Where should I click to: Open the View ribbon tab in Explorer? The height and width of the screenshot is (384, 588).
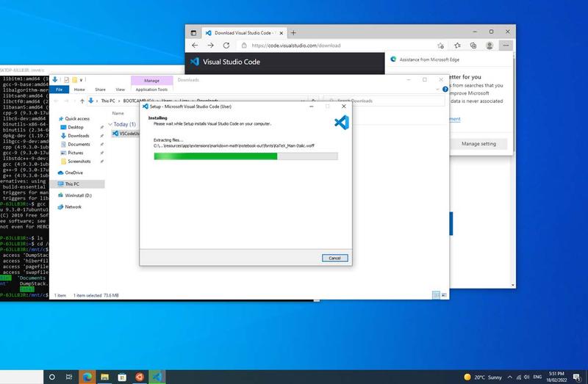pyautogui.click(x=120, y=90)
